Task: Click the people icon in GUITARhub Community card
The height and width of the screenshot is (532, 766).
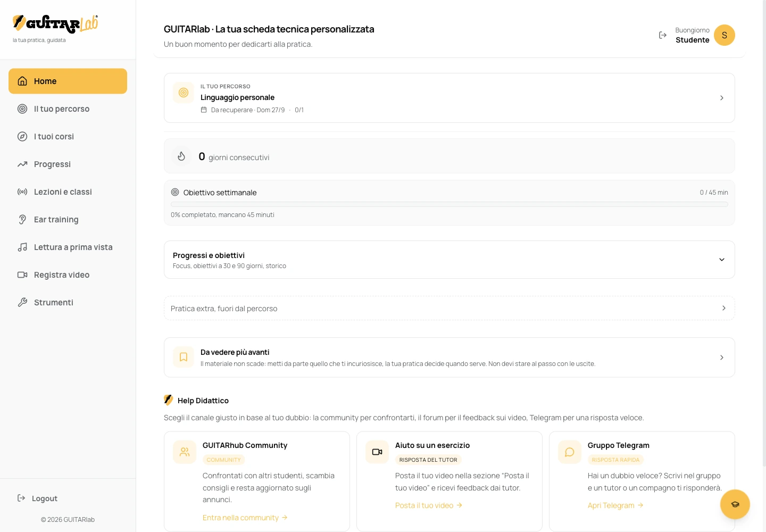Action: [185, 452]
